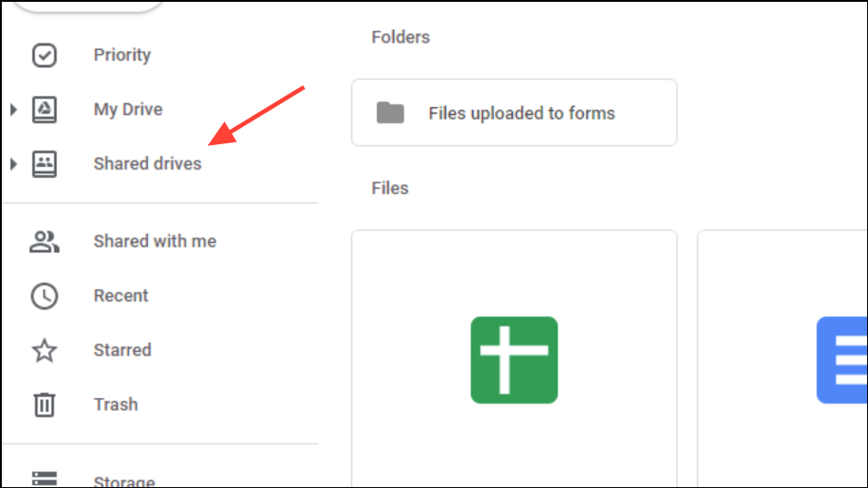
Task: Click the Storage icon
Action: 44,479
